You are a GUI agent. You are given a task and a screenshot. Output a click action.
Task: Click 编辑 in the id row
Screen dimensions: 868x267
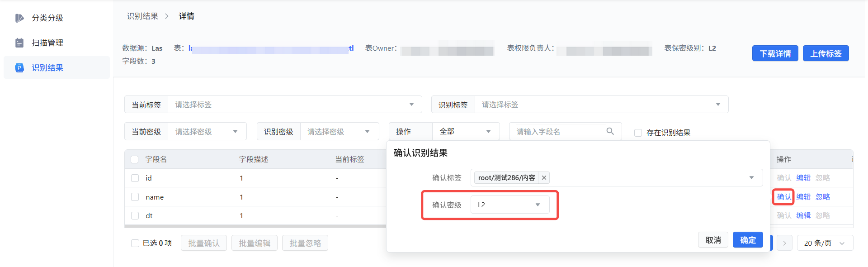pyautogui.click(x=803, y=178)
